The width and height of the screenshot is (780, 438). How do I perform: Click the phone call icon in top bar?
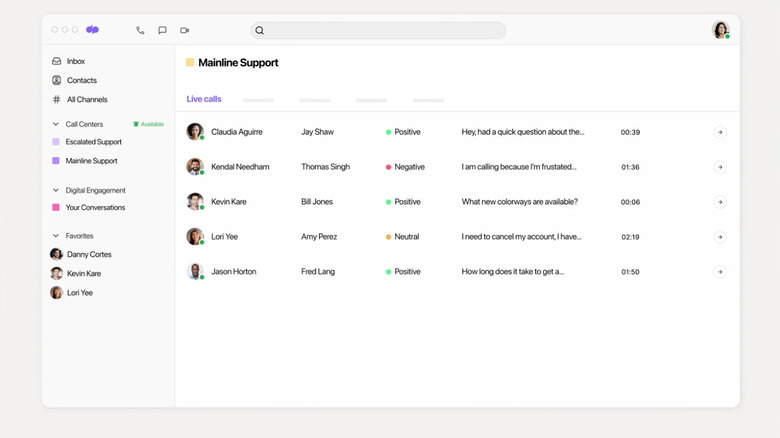(140, 30)
